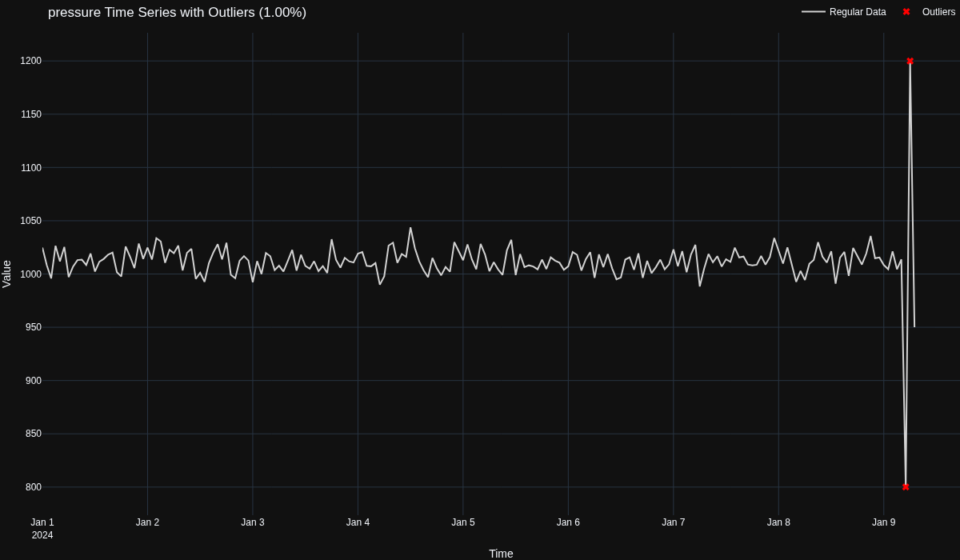The height and width of the screenshot is (560, 960).
Task: Click the 1050 y-axis tick label
Action: pyautogui.click(x=31, y=221)
